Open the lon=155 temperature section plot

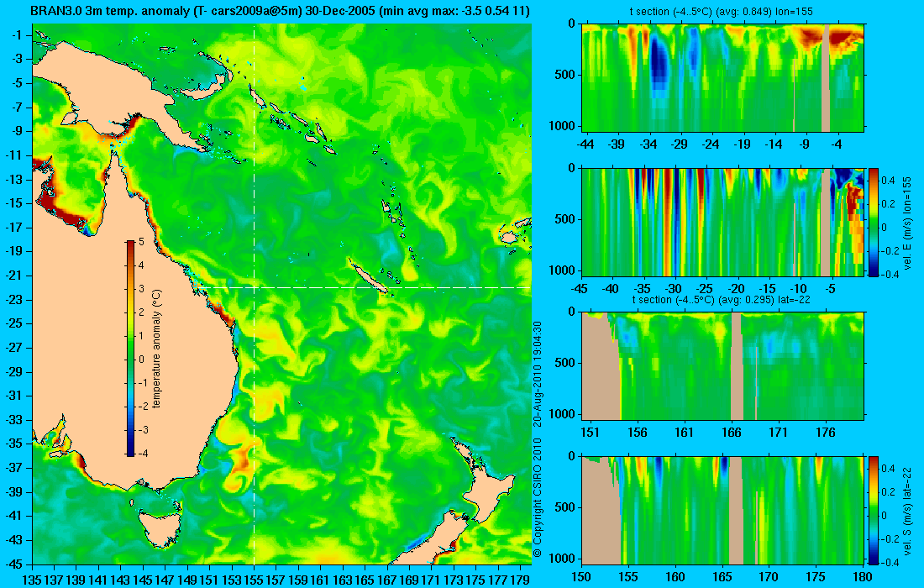pos(722,78)
